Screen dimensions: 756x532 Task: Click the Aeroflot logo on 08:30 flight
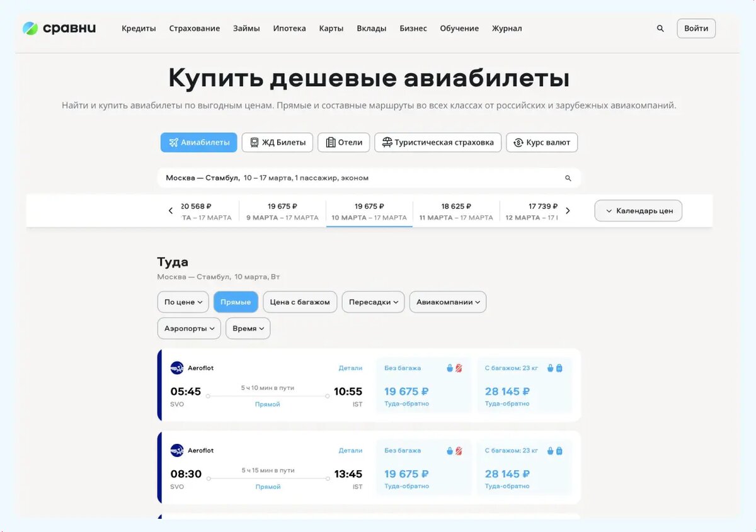pyautogui.click(x=177, y=450)
